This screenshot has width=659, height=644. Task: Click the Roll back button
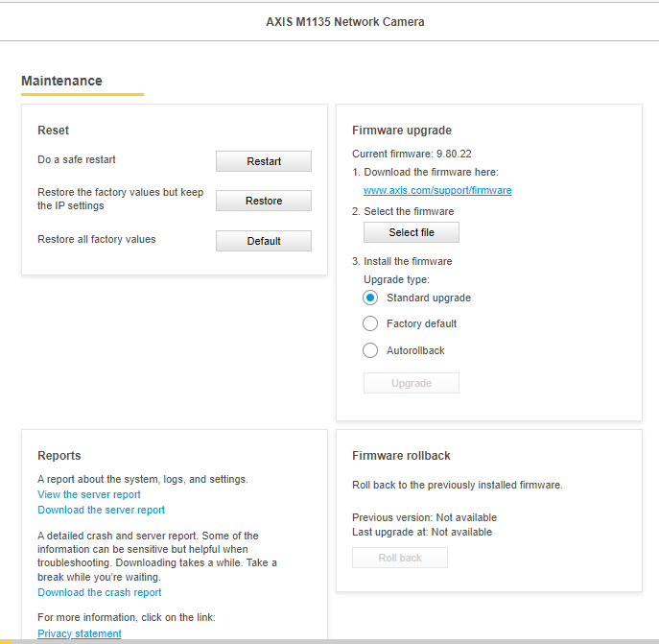coord(399,558)
